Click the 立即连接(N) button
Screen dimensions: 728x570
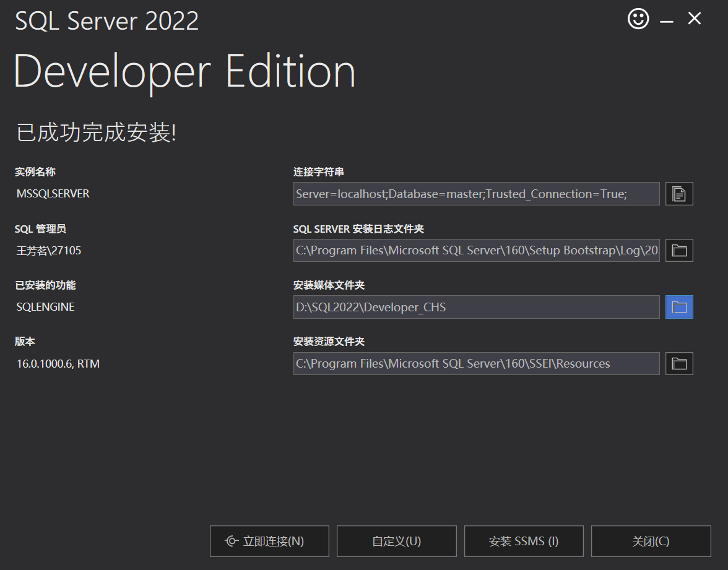[269, 541]
